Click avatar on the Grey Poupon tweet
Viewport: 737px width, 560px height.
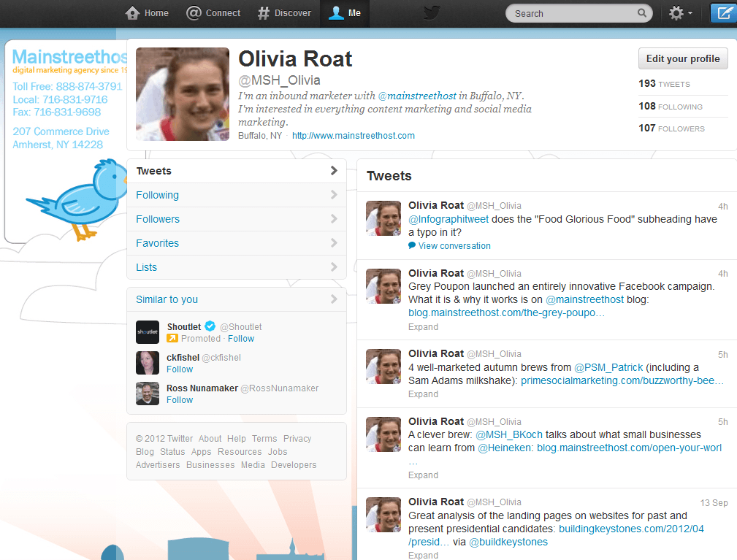pyautogui.click(x=383, y=285)
